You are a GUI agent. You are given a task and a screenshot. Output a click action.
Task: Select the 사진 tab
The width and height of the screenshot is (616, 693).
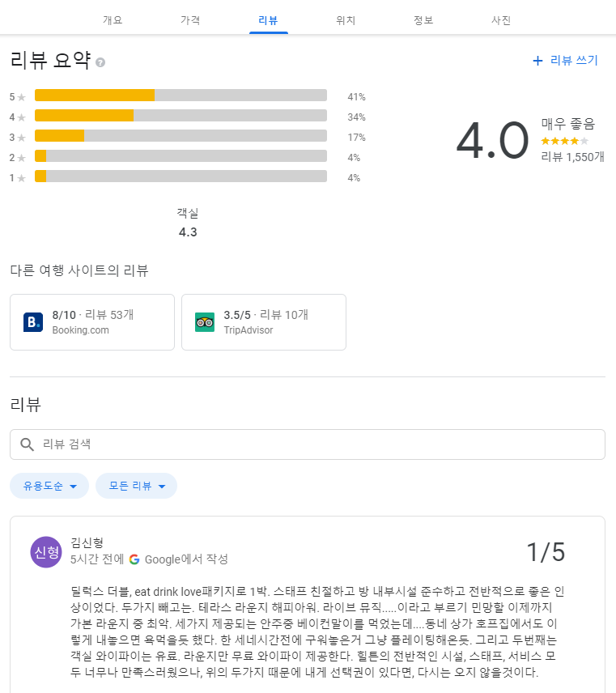501,20
